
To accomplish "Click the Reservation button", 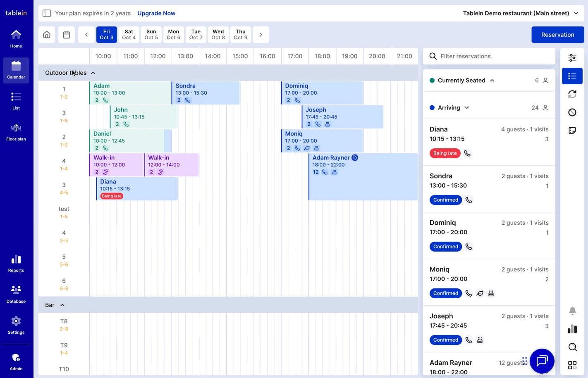I will pos(557,35).
